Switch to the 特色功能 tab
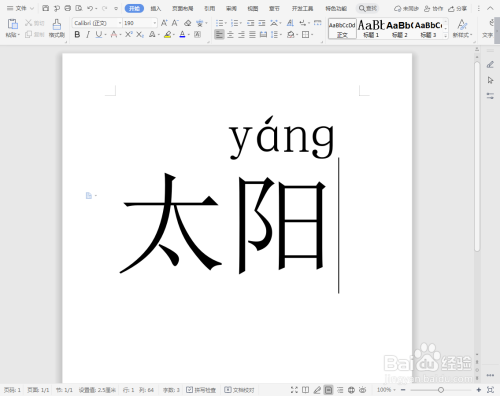The image size is (500, 396). (336, 8)
